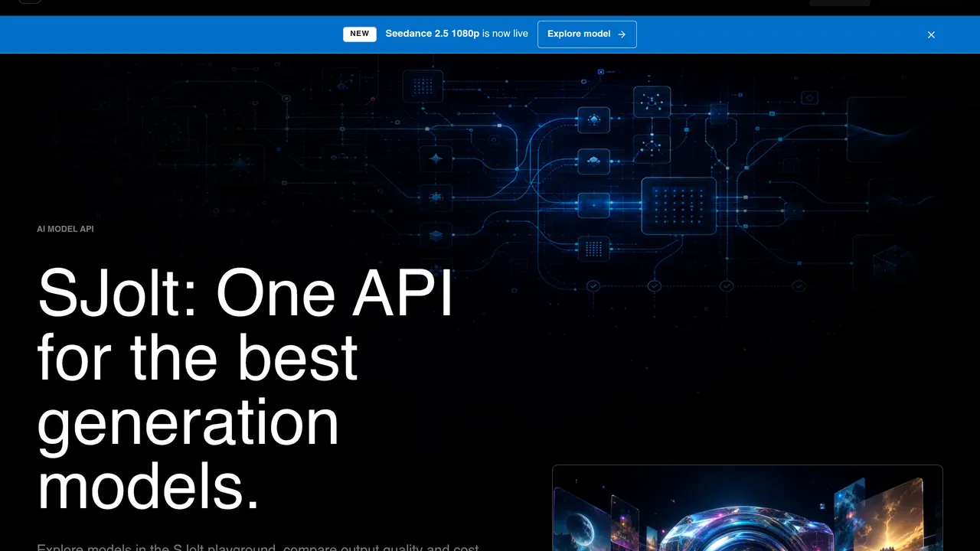Screen dimensions: 980x551
Task: Dismiss the Seedance announcement banner
Action: [931, 34]
